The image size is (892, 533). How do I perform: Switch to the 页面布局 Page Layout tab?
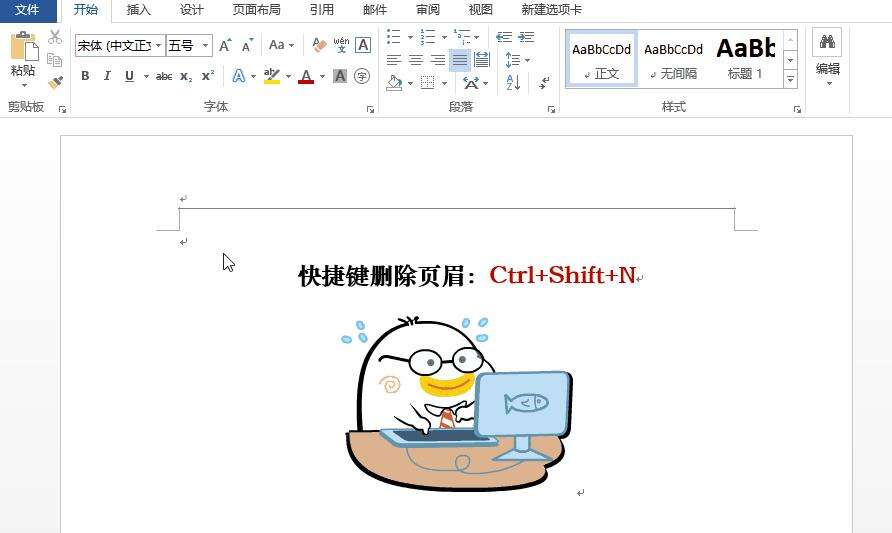(257, 10)
